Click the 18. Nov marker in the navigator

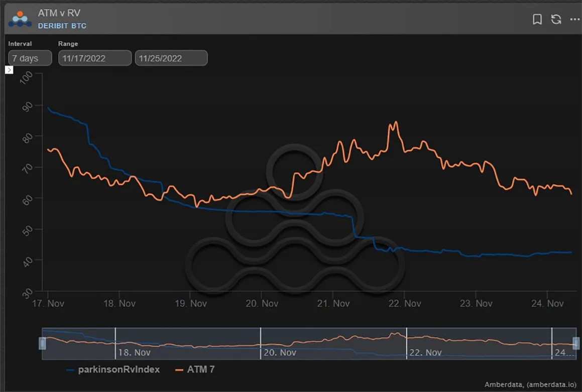(x=134, y=352)
